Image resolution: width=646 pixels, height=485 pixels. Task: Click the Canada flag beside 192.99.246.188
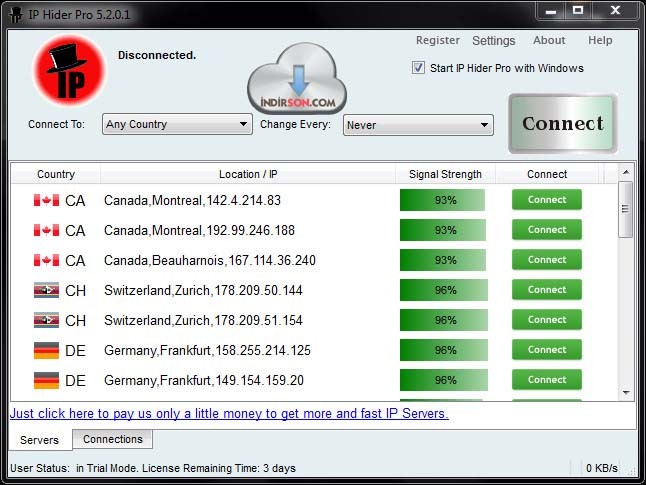46,230
